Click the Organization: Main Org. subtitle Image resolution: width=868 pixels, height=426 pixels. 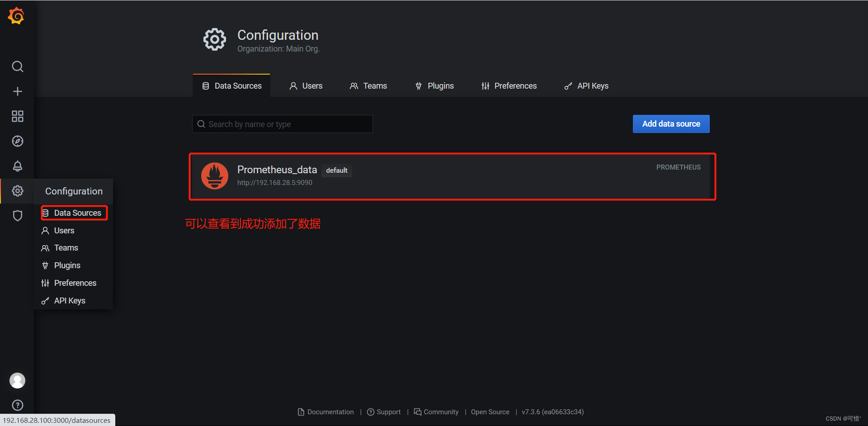tap(278, 49)
